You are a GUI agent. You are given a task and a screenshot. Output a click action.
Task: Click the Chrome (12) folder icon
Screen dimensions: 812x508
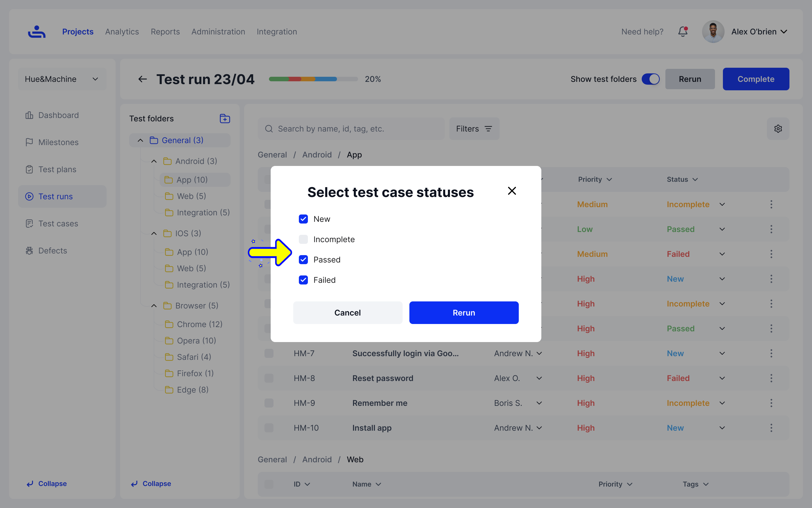[169, 324]
